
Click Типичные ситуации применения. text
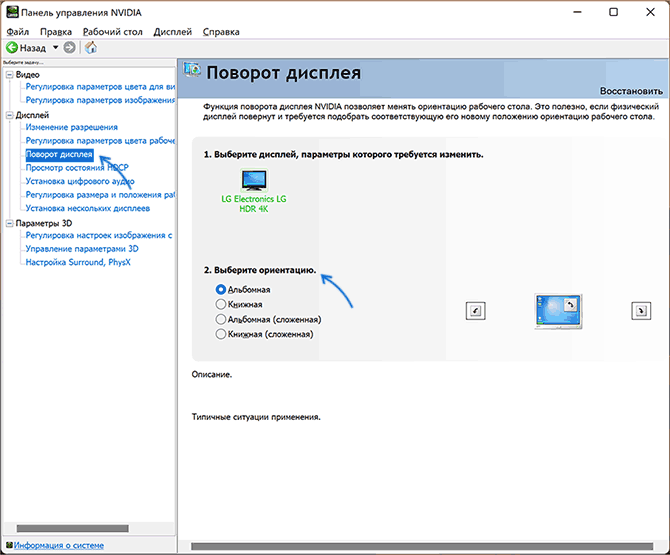(256, 417)
